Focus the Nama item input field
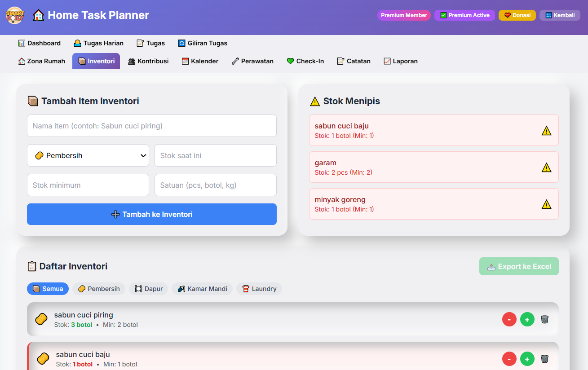 coord(152,126)
